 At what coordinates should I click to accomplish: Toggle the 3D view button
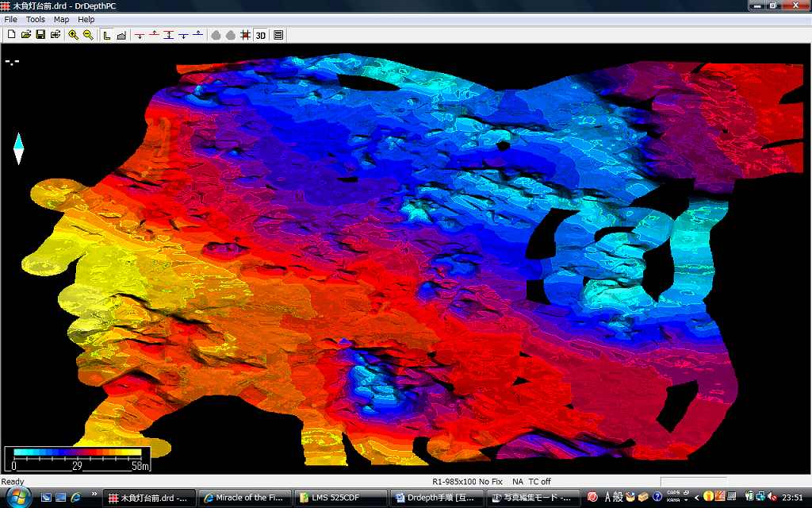coord(261,35)
